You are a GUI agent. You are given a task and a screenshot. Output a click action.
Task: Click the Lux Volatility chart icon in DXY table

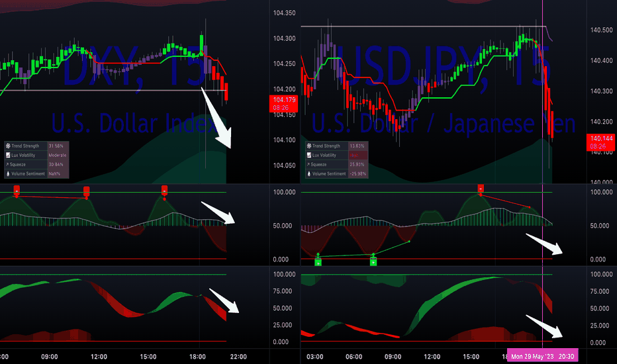pos(8,155)
